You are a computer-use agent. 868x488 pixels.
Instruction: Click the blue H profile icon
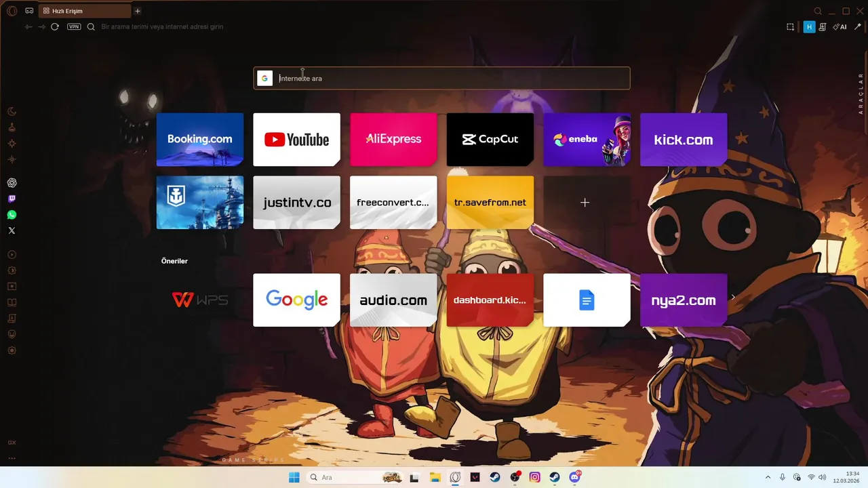coord(809,27)
